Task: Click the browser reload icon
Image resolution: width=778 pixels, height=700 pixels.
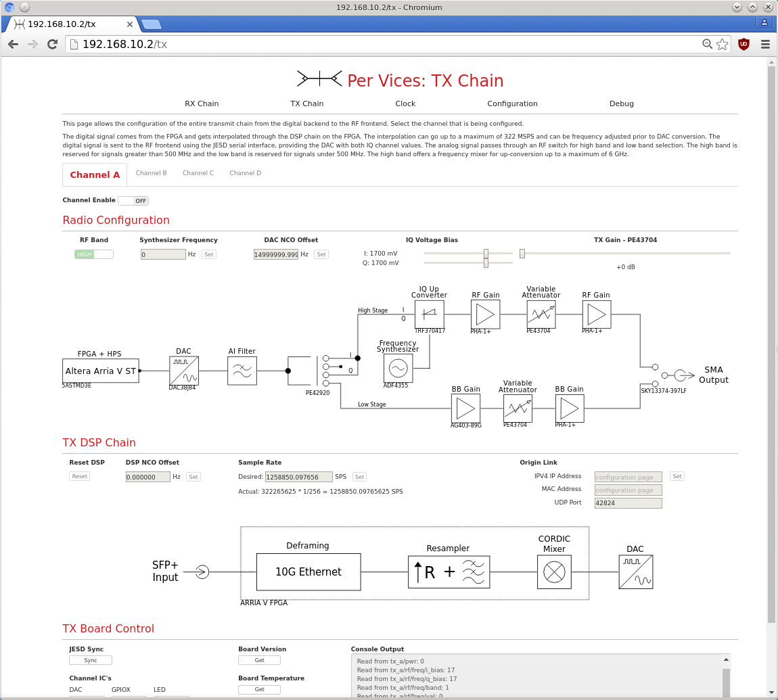Action: (52, 45)
